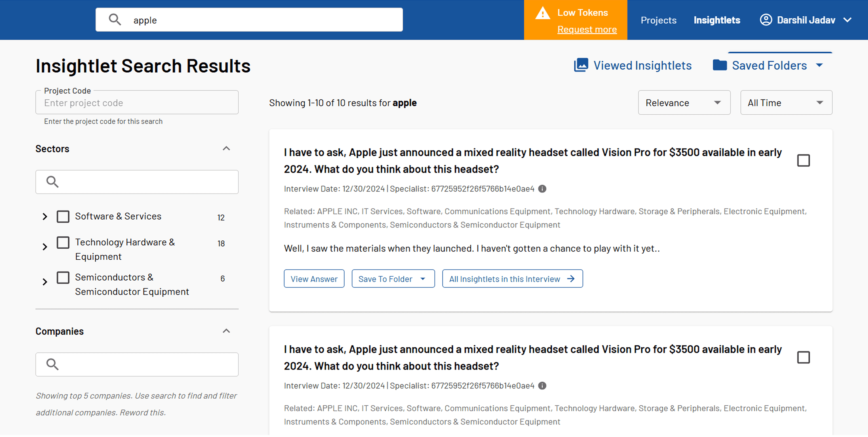The height and width of the screenshot is (437, 868).
Task: Go to the Insightlets nav item
Action: point(717,20)
